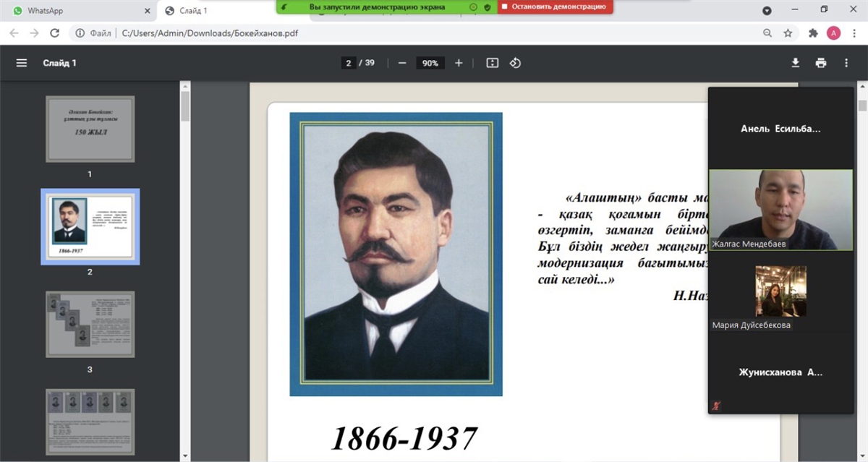Click the portrait image on the slide
This screenshot has height=462, width=868.
(396, 254)
